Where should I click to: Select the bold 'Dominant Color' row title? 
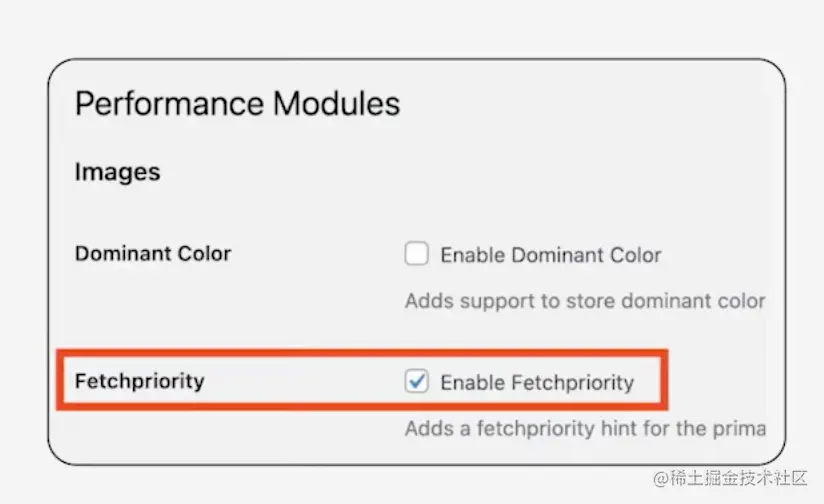click(153, 254)
